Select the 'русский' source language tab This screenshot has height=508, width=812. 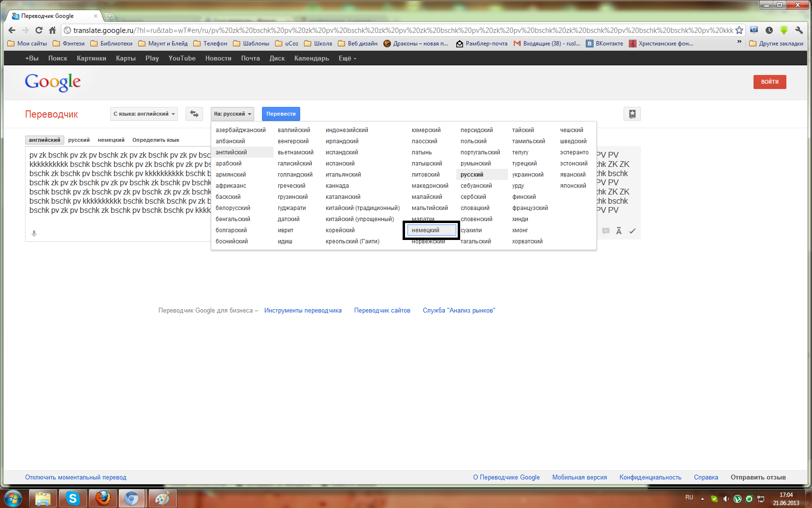pos(79,140)
